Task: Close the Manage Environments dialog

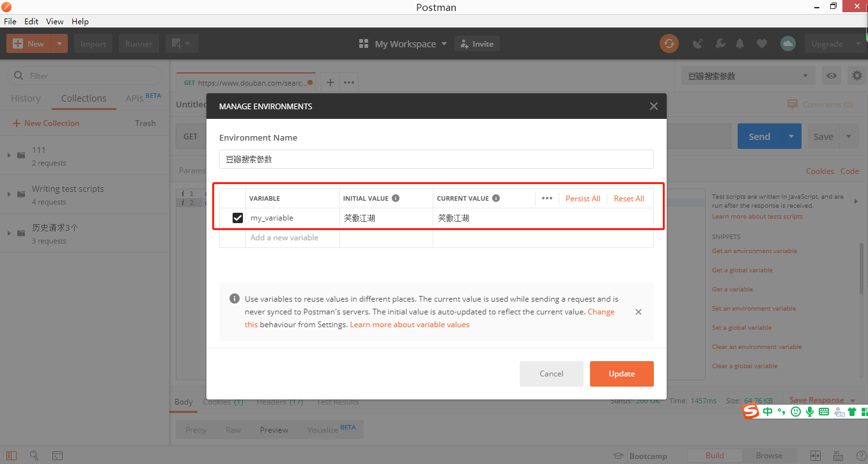Action: tap(653, 106)
